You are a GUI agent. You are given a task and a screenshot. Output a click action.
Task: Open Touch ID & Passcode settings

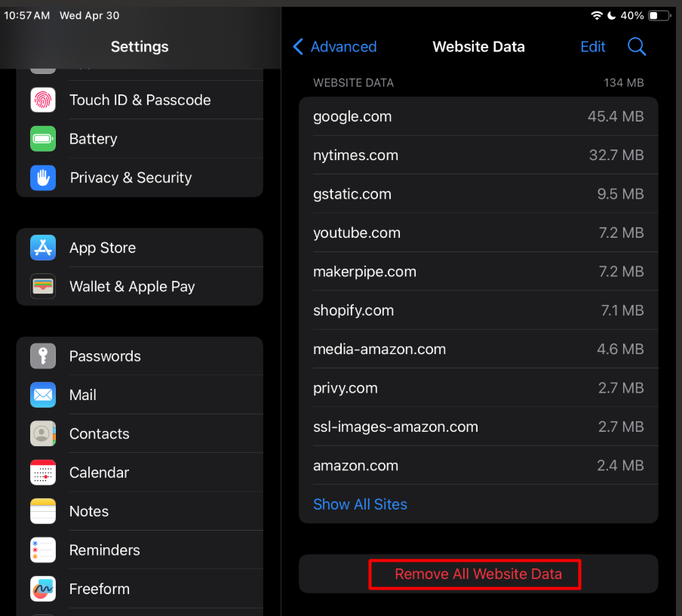point(140,100)
